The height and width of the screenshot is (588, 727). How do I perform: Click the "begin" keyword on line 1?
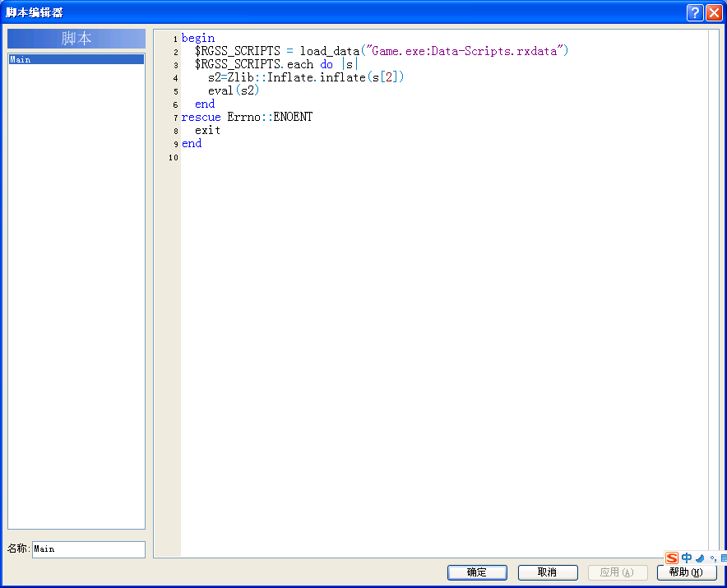198,38
